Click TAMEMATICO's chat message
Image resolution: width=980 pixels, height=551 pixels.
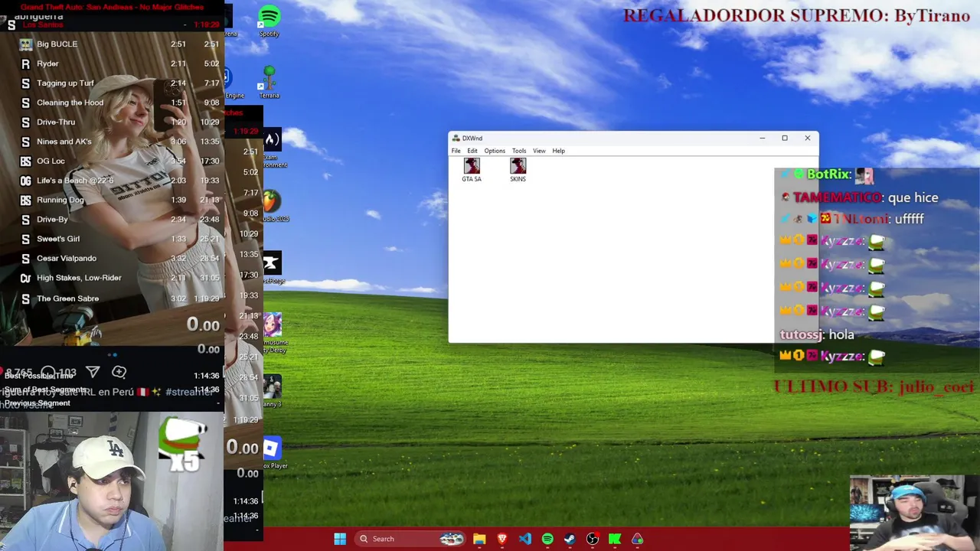[860, 197]
